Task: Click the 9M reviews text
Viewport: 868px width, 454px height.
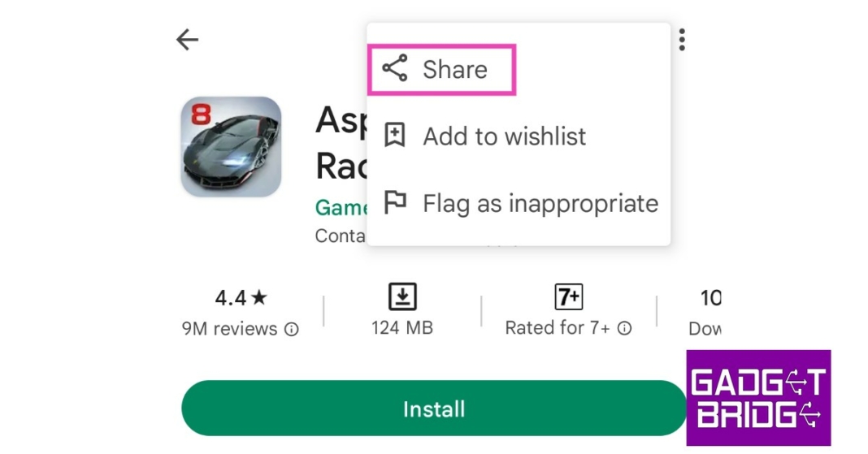Action: click(229, 329)
